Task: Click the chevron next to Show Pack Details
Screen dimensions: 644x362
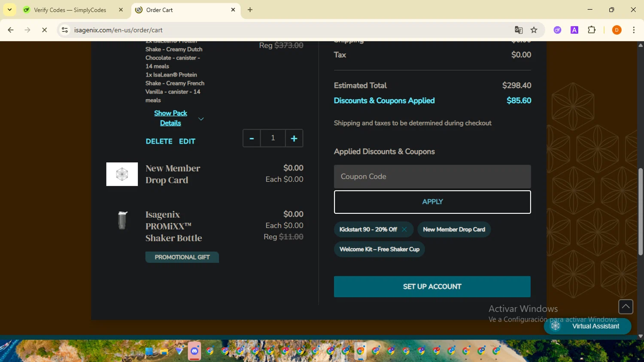Action: pyautogui.click(x=201, y=119)
